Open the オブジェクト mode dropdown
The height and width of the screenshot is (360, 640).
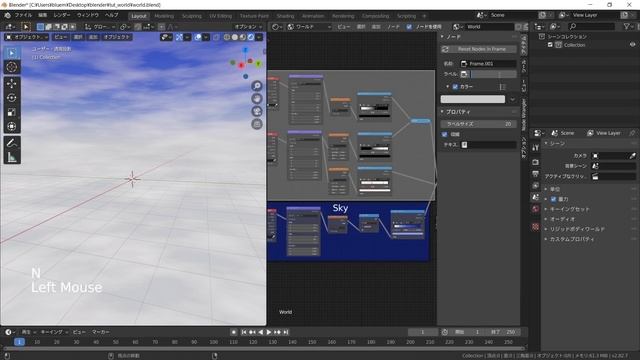(x=27, y=37)
